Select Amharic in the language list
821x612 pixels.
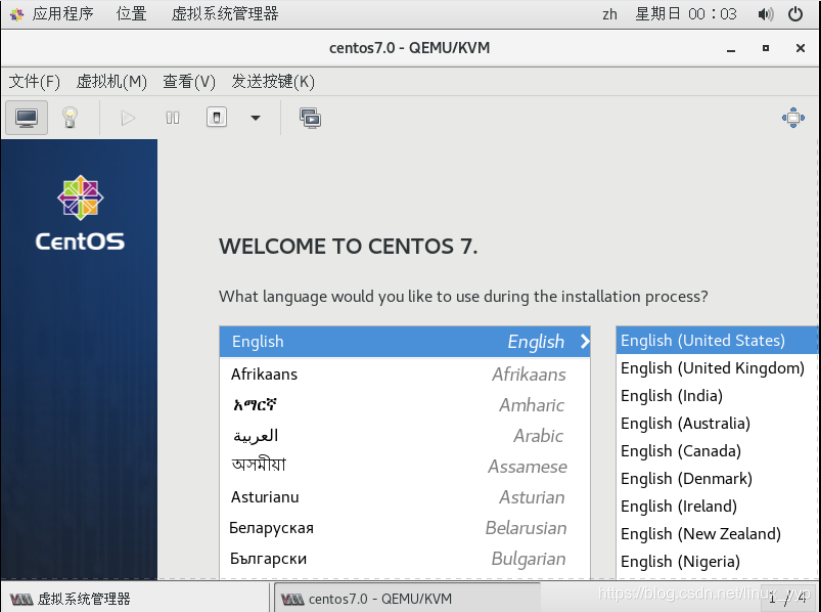coord(405,405)
